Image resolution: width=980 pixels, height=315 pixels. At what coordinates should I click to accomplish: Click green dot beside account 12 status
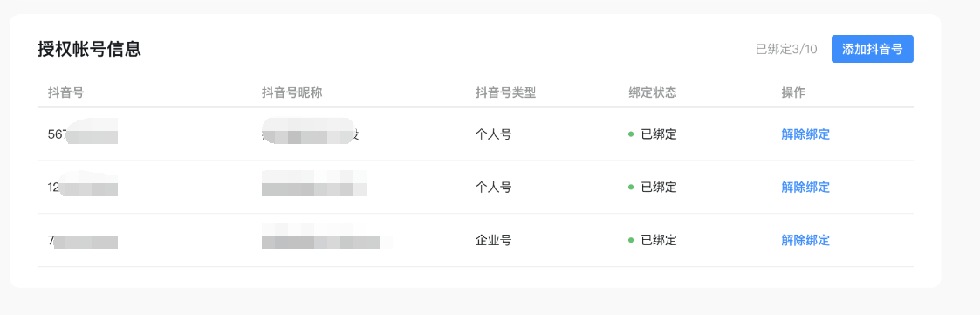click(x=631, y=187)
